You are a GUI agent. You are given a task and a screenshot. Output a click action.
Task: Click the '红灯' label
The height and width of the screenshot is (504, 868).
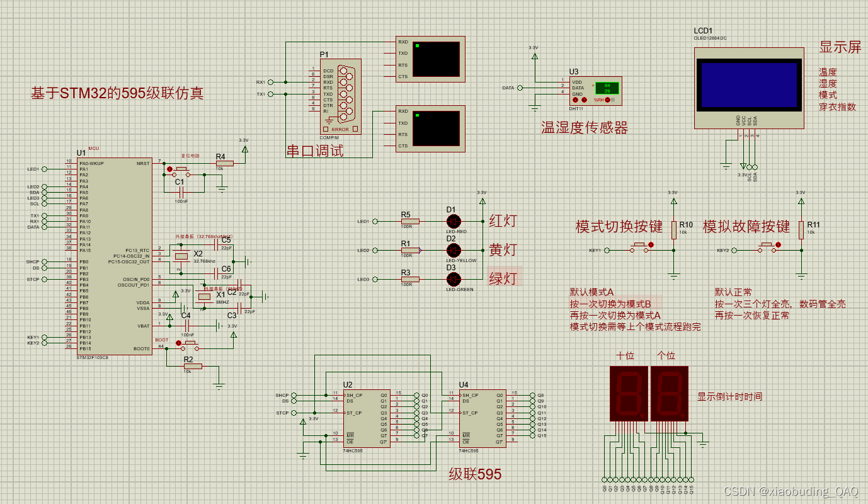[x=503, y=220]
